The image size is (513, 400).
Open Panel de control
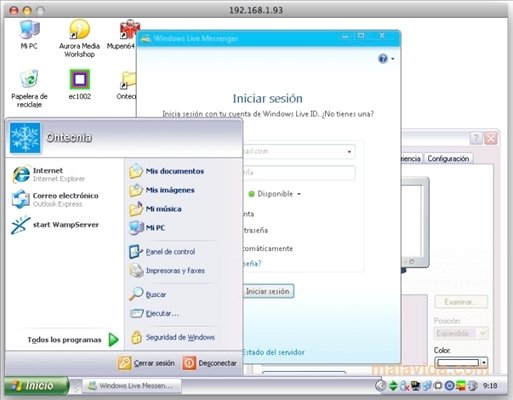162,252
